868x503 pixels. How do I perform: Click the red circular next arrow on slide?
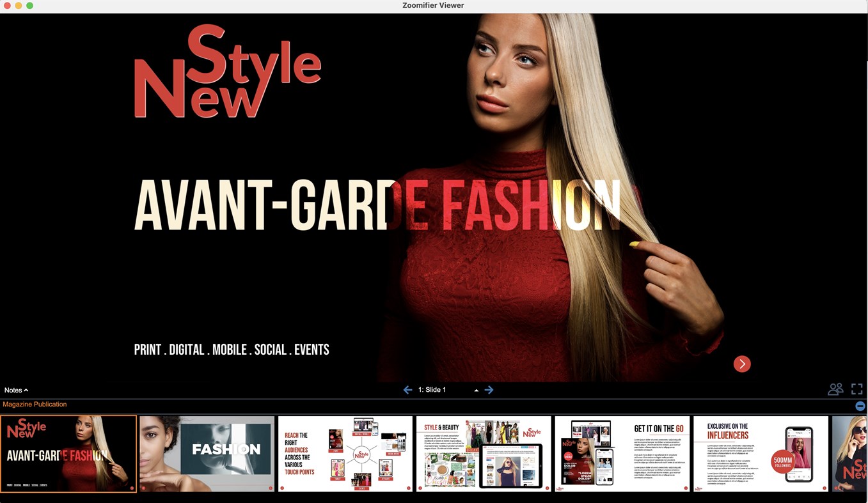click(x=742, y=364)
